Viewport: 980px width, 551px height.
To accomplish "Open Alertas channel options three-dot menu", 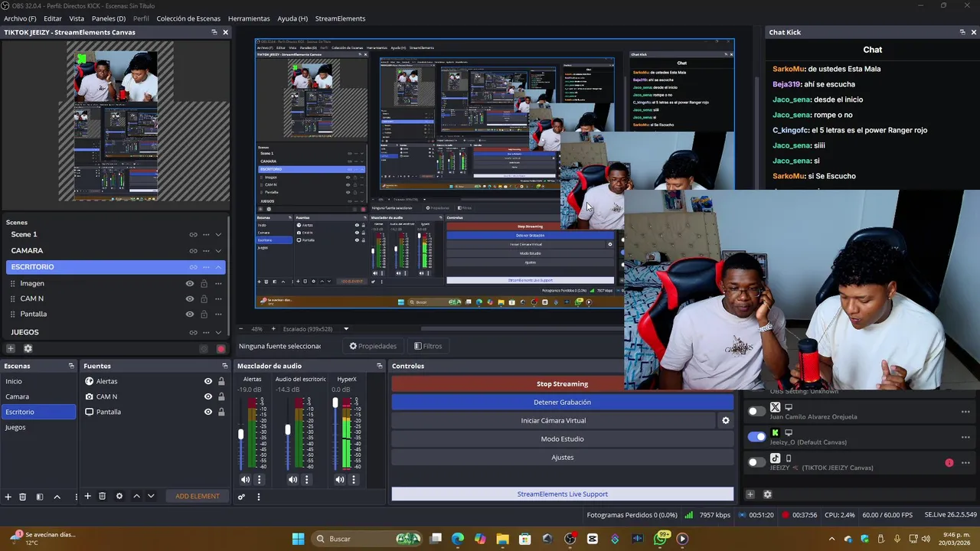I will click(x=259, y=480).
